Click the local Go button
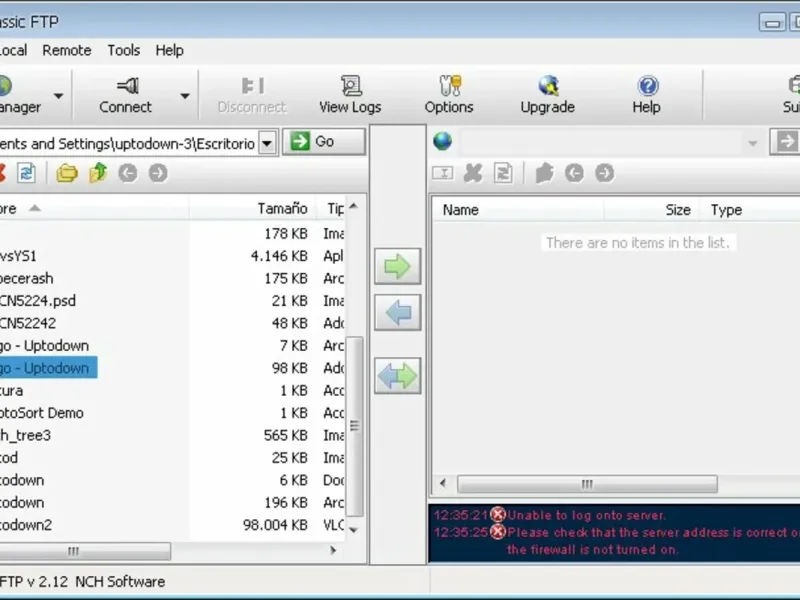This screenshot has width=800, height=600. coord(324,141)
